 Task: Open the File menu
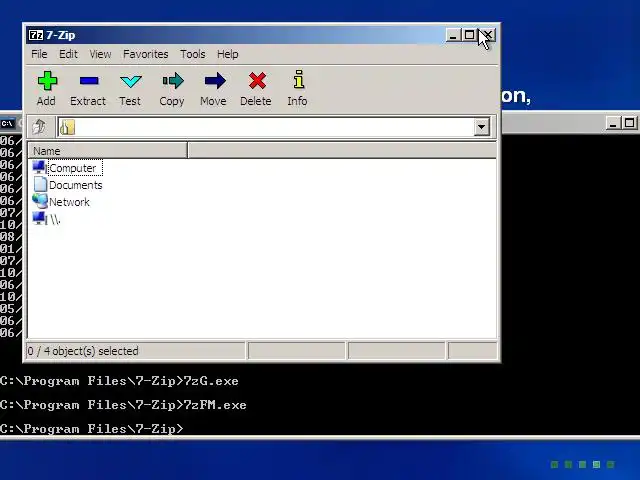point(39,54)
